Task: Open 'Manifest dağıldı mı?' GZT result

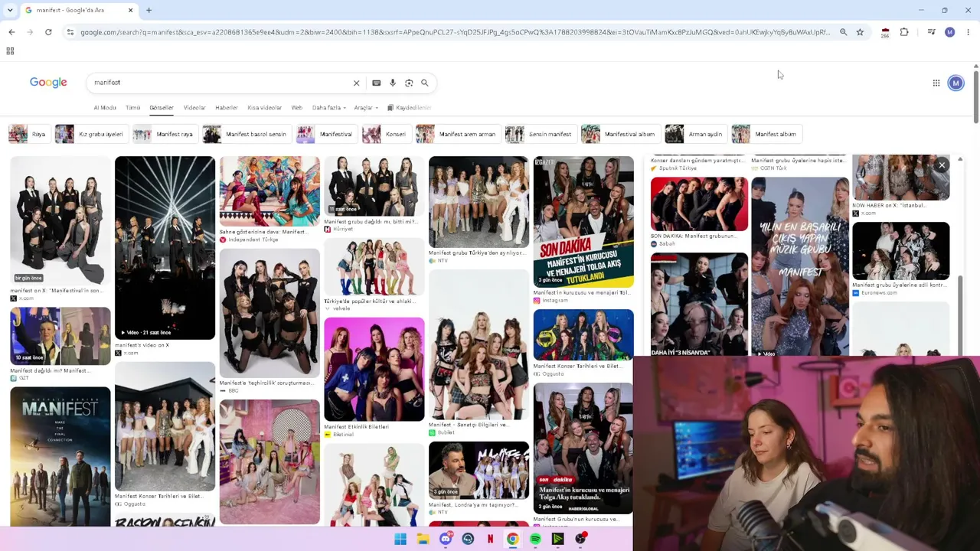Action: (49, 370)
